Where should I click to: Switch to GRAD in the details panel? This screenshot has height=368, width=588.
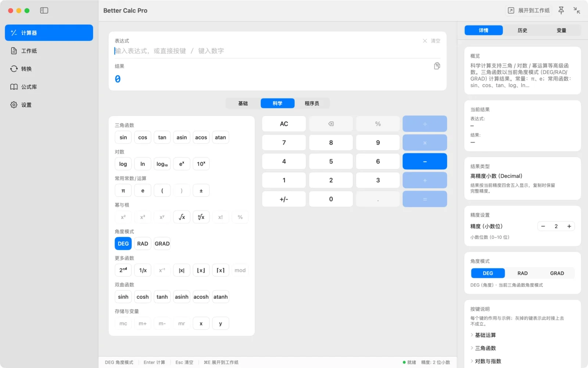click(557, 273)
